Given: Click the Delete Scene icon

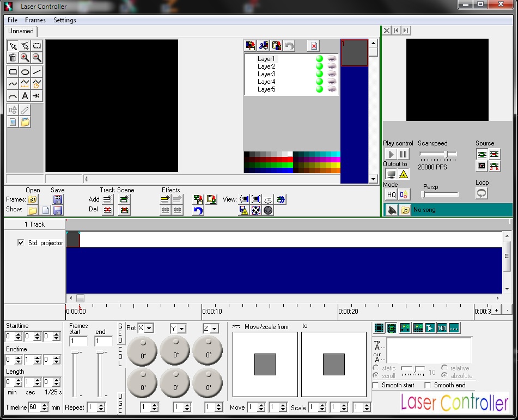Looking at the screenshot, I should (x=124, y=210).
